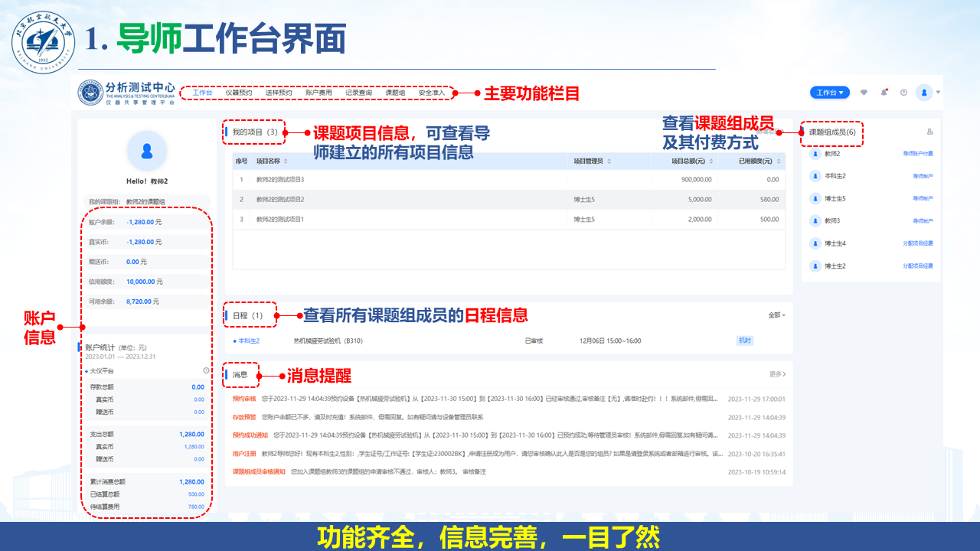Open the notification bell icon
Viewport: 980px width, 551px height.
884,93
